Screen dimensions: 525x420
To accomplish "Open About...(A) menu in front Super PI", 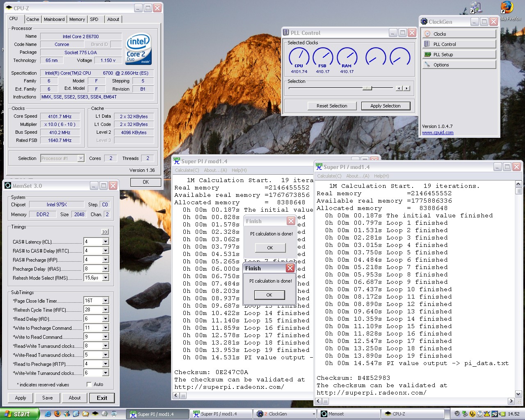I will (x=358, y=176).
